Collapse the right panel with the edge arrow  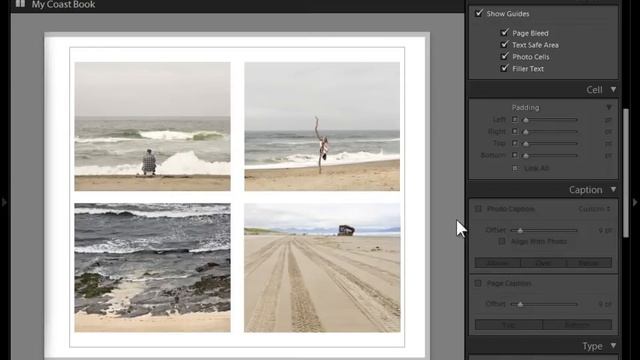[635, 202]
